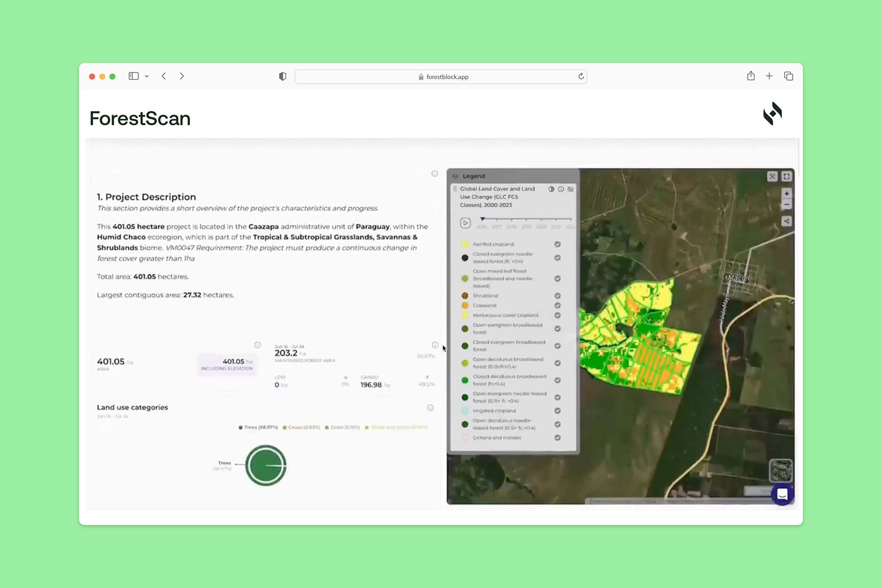Open layer info icon in legend header

pyautogui.click(x=561, y=189)
